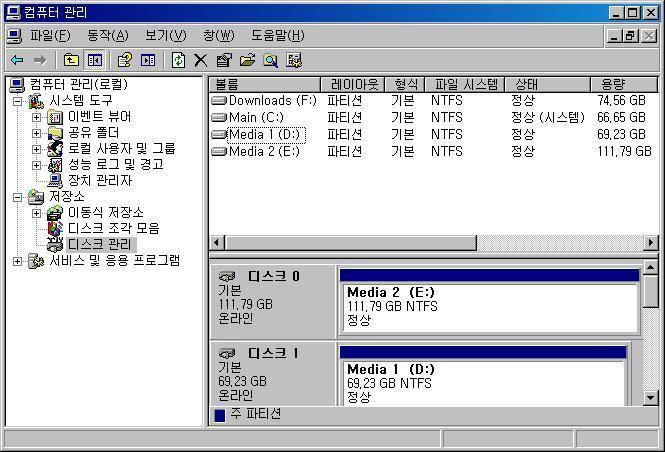Click the 이벤트 뷰어 icon
Viewport: 665px width, 452px height.
(55, 117)
